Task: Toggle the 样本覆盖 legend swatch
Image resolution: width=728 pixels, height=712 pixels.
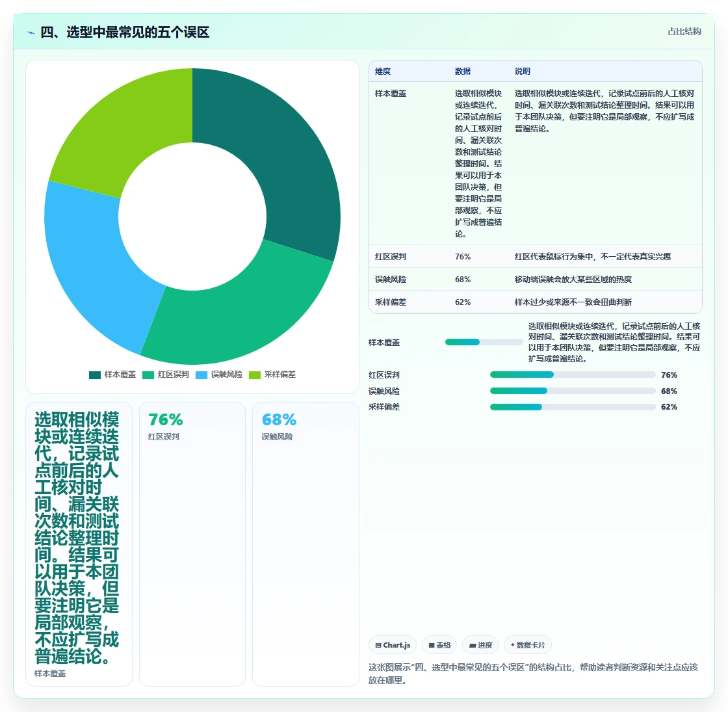Action: [95, 375]
